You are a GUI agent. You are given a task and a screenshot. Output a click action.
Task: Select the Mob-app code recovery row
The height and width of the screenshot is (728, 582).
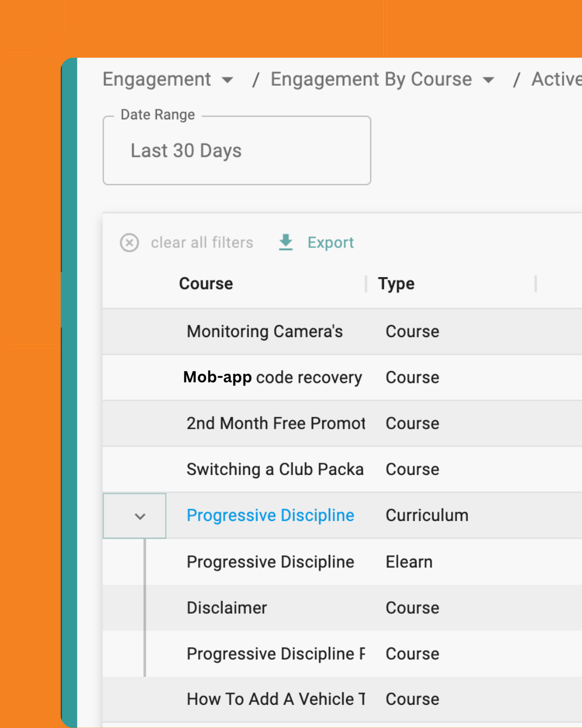point(272,377)
